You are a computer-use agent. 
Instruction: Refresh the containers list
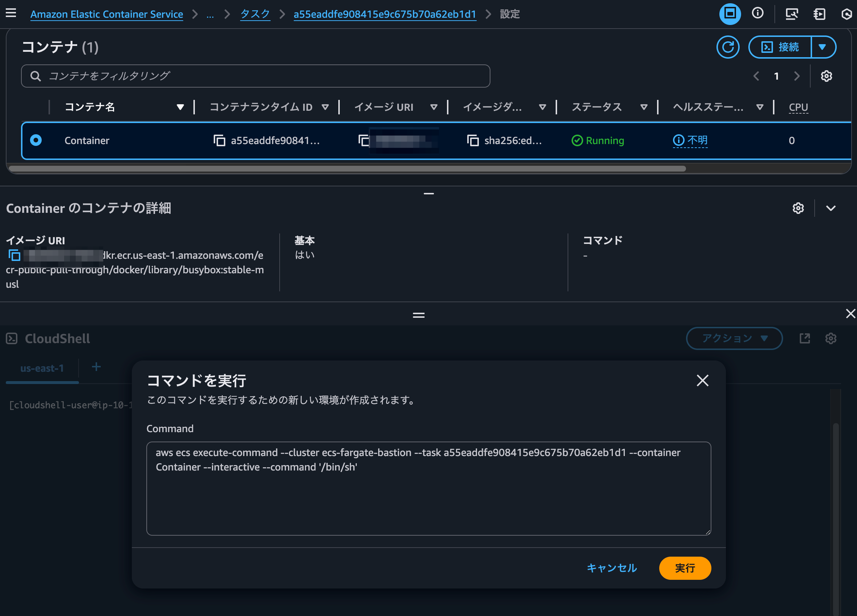(728, 47)
